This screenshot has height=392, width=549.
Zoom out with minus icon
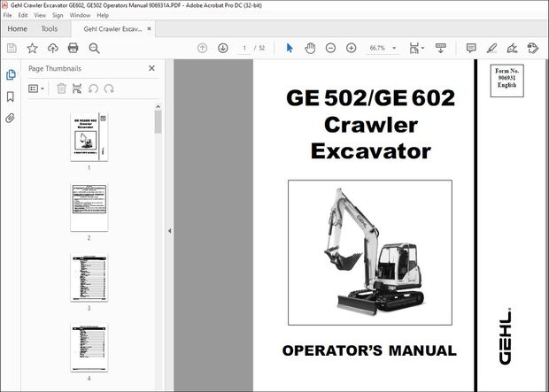coord(330,48)
